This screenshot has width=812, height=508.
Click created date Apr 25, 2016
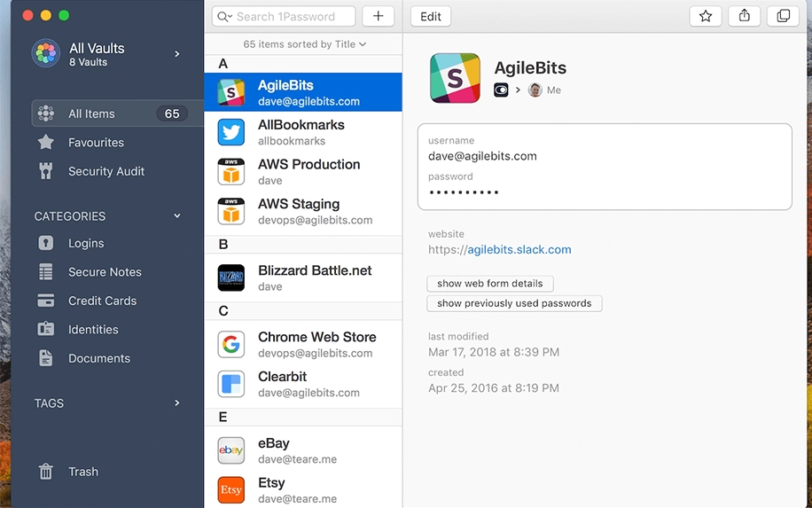tap(494, 388)
